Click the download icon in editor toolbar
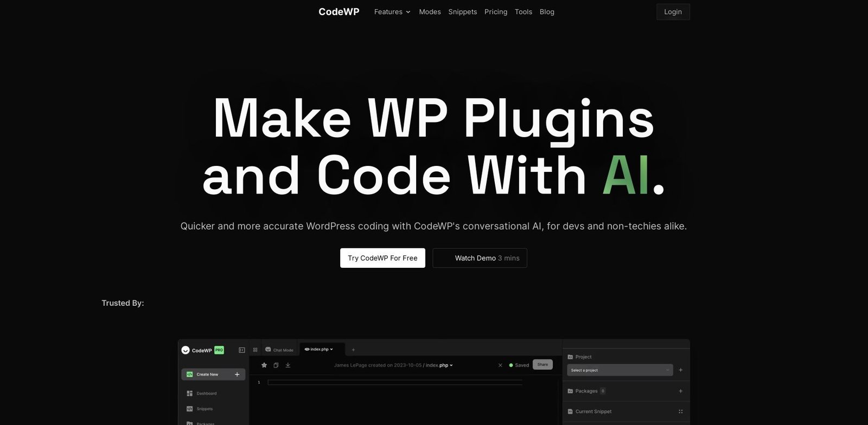868x425 pixels. tap(288, 365)
